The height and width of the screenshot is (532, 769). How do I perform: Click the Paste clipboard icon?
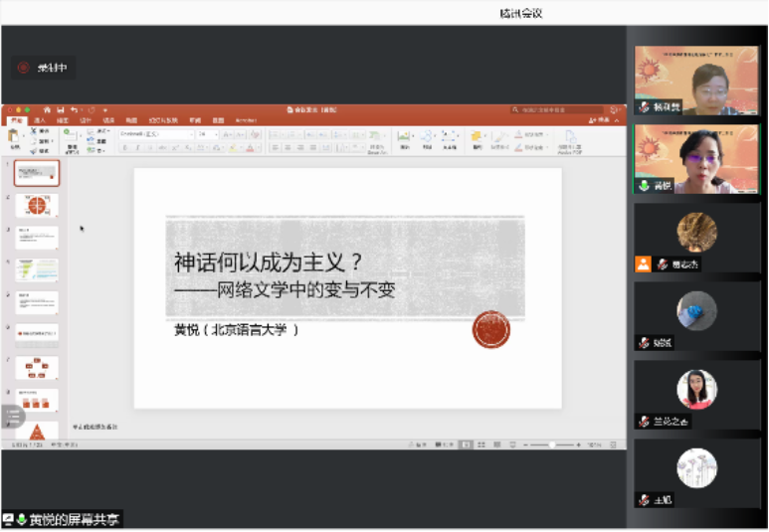pos(15,137)
